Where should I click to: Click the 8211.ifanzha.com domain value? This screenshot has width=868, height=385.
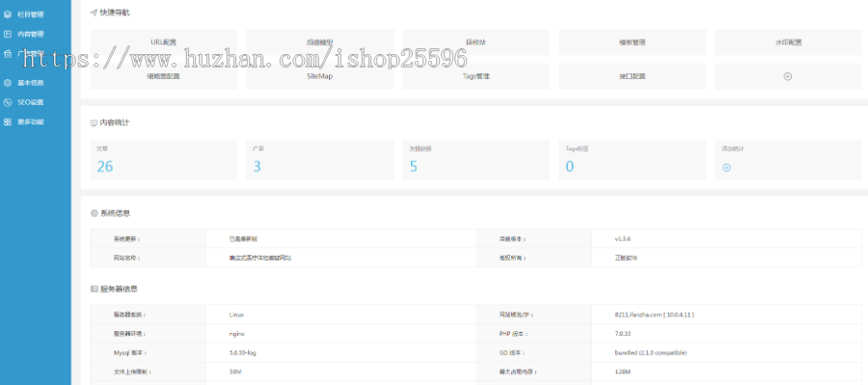654,315
